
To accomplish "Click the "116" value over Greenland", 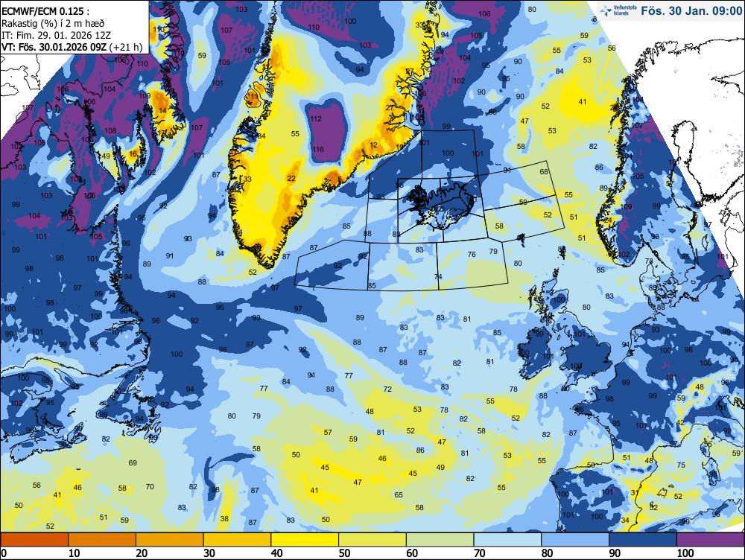I will [x=318, y=149].
